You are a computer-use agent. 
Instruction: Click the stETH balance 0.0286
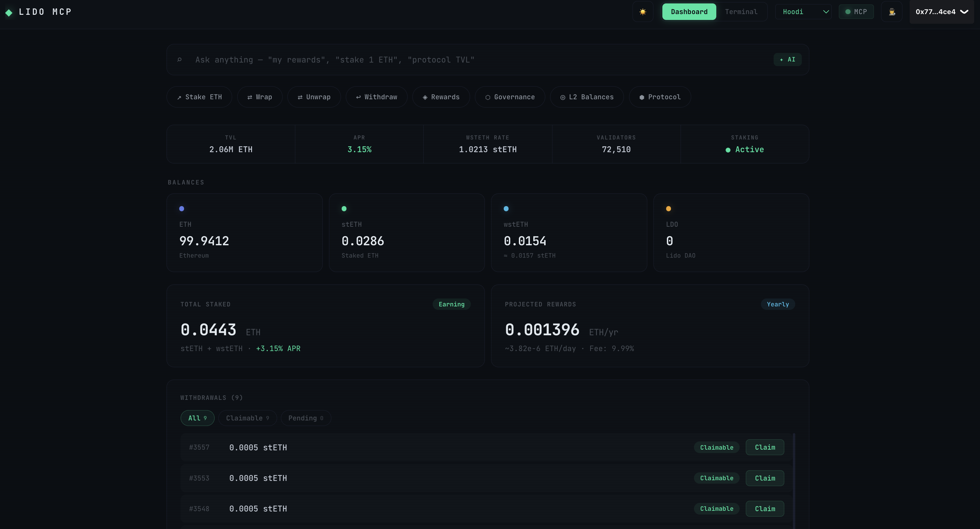point(363,241)
